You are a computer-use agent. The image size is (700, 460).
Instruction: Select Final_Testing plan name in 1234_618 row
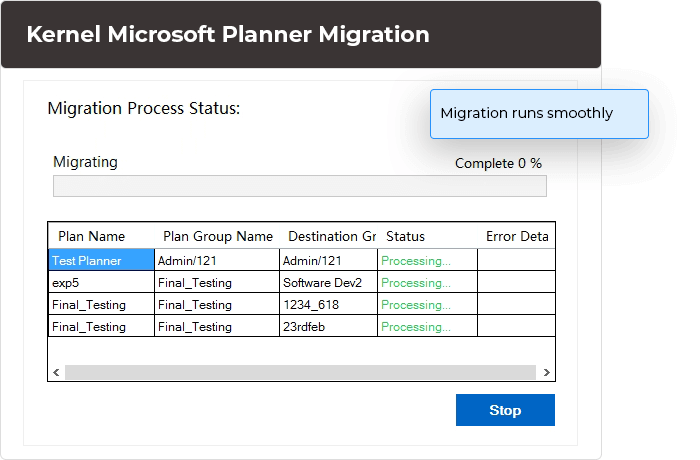[x=101, y=304]
